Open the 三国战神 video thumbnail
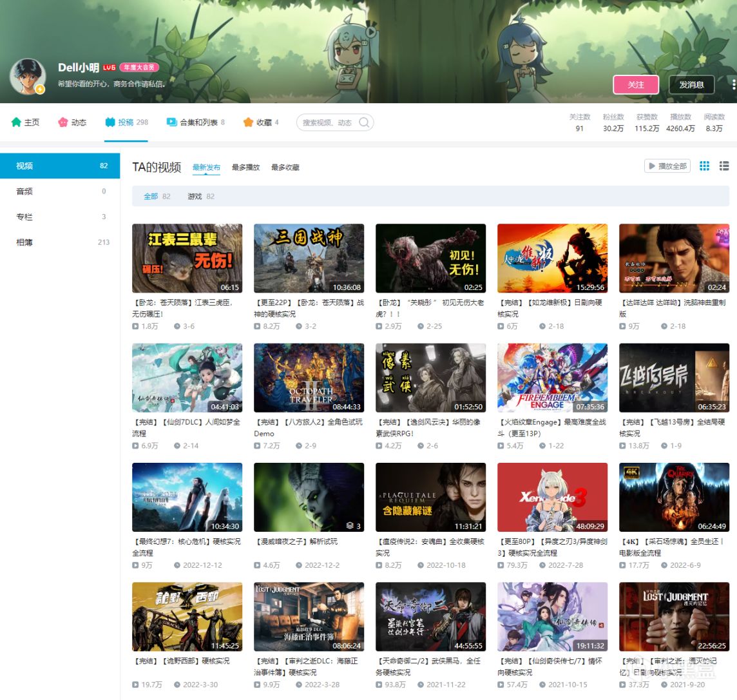Image resolution: width=737 pixels, height=700 pixels. click(x=309, y=258)
